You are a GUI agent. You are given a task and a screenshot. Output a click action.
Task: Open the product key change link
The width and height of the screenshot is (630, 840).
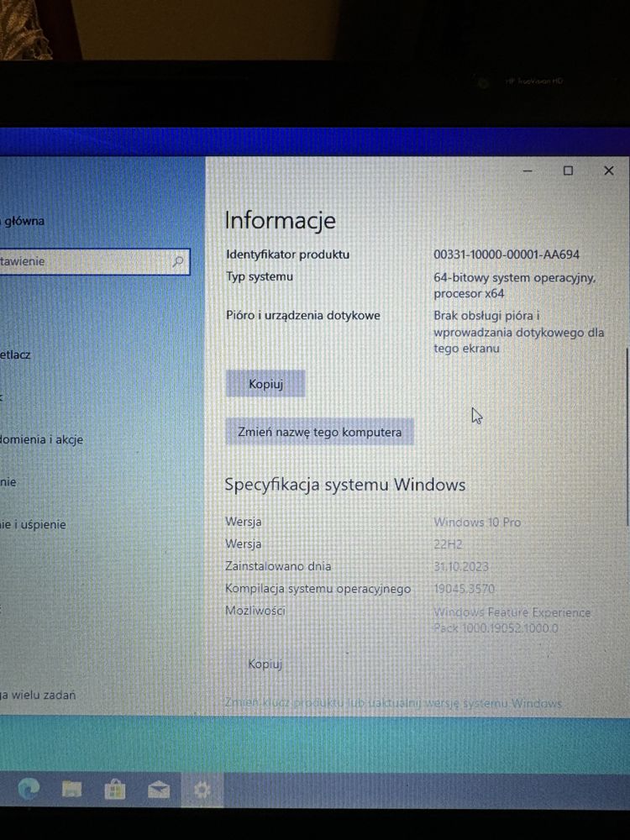[x=393, y=703]
